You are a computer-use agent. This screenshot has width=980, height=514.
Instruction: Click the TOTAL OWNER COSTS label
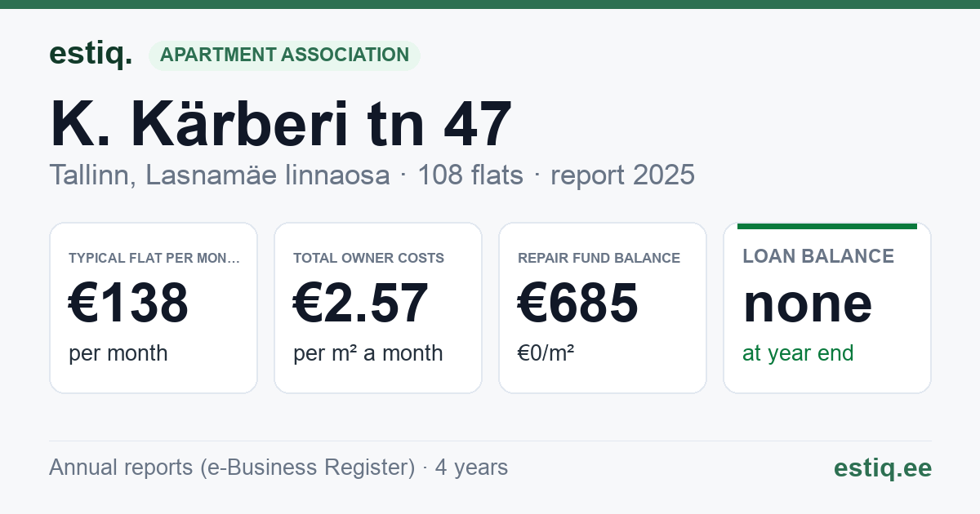tap(368, 258)
